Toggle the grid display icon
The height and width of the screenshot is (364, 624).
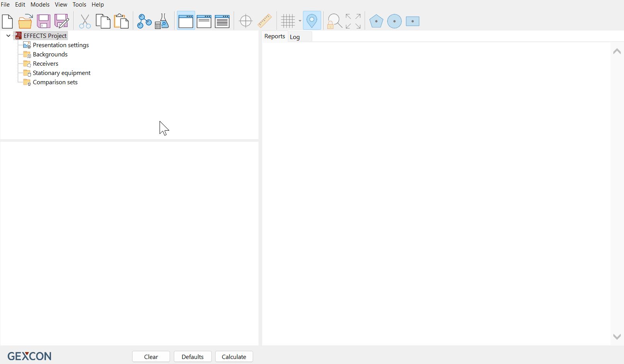pyautogui.click(x=288, y=21)
